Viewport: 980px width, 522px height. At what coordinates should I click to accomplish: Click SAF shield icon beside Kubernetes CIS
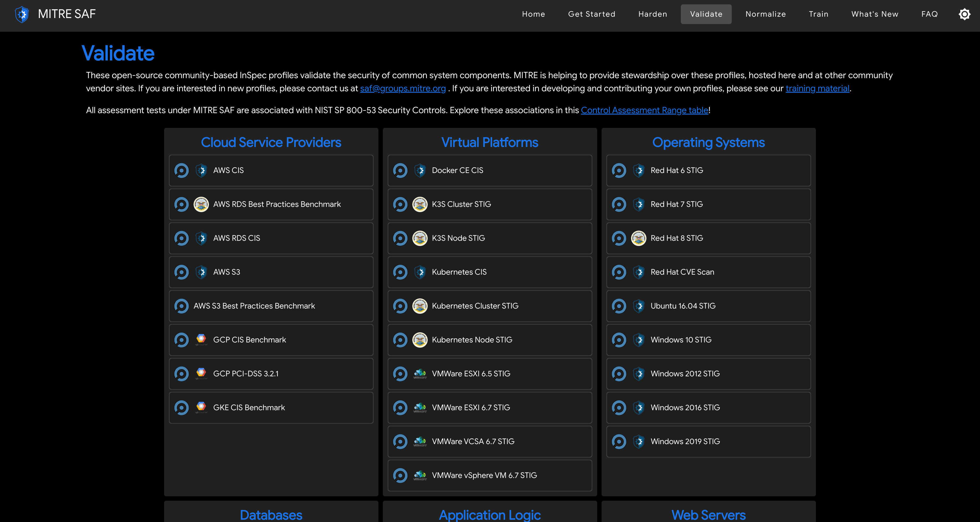420,272
